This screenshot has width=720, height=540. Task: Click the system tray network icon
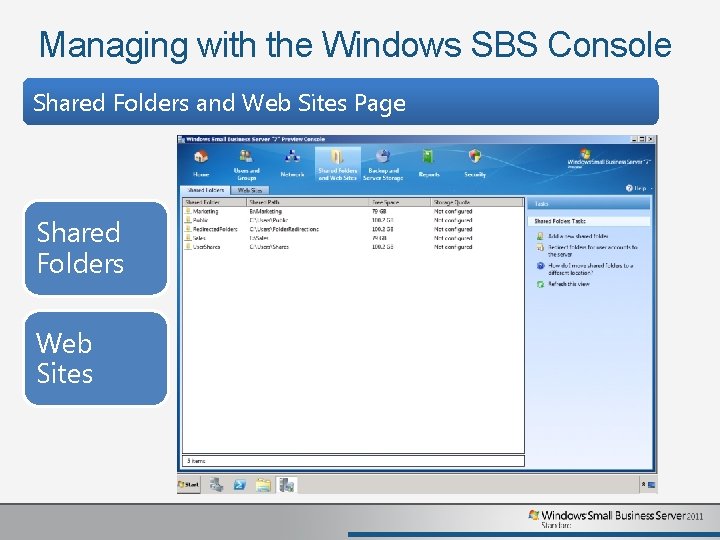coord(652,484)
